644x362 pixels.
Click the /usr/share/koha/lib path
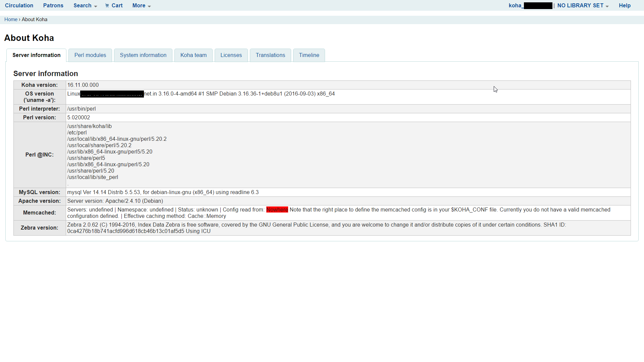[x=90, y=126]
